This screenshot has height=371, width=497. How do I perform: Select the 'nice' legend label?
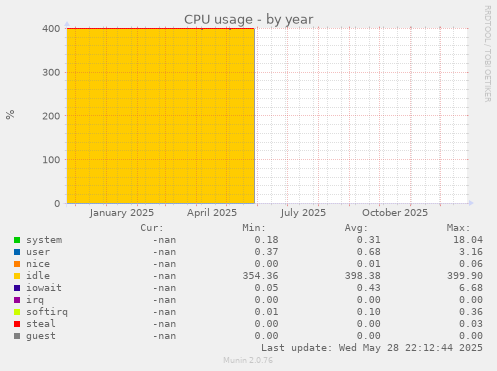(38, 264)
